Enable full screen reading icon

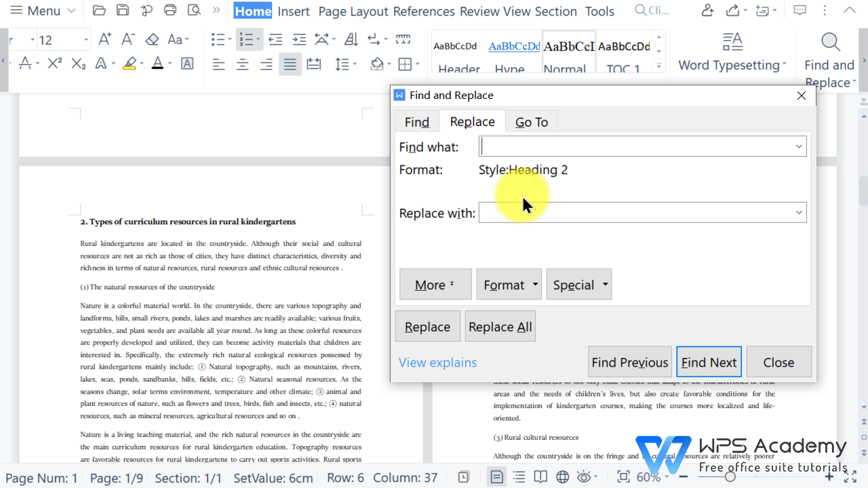click(x=540, y=476)
